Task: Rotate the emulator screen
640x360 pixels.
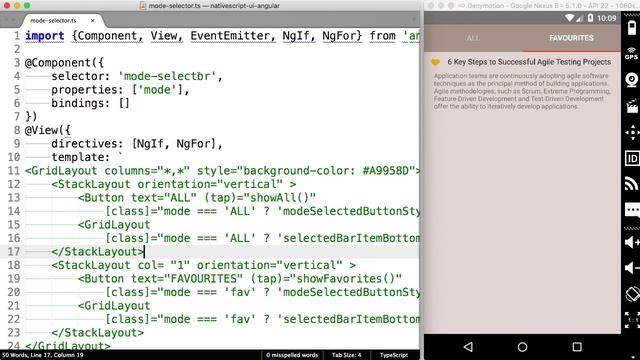Action: point(632,294)
